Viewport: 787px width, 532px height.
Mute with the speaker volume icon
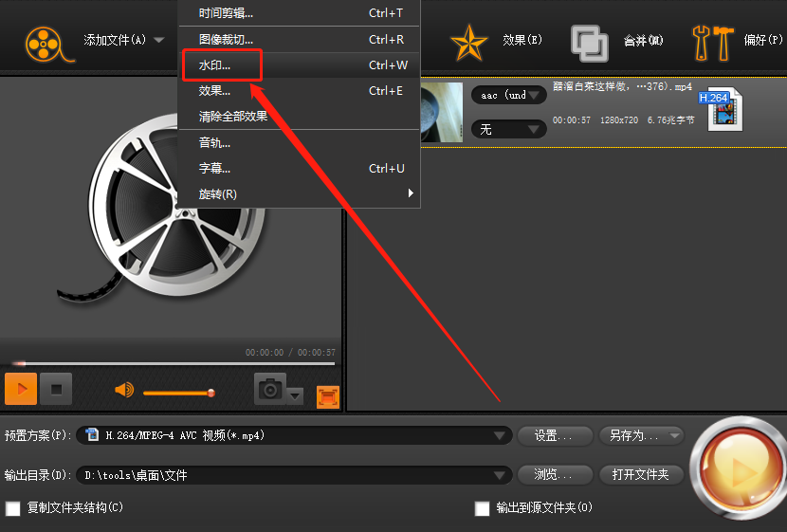[124, 390]
